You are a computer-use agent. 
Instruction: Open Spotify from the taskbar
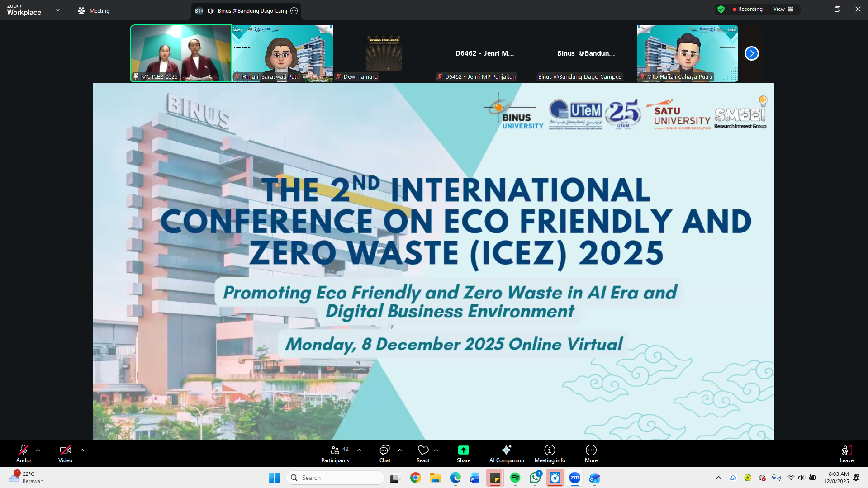(x=515, y=478)
